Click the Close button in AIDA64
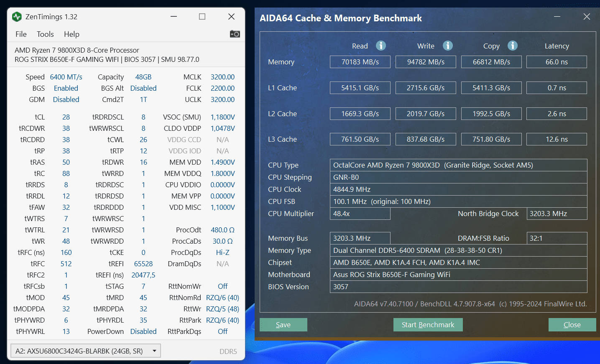600x364 pixels. click(x=572, y=325)
